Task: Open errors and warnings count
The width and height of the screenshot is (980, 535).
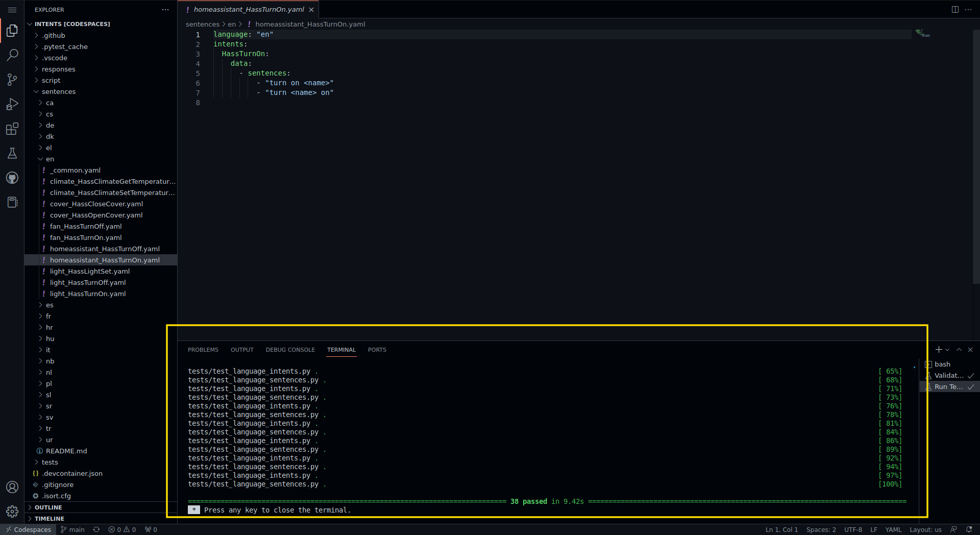Action: tap(122, 529)
